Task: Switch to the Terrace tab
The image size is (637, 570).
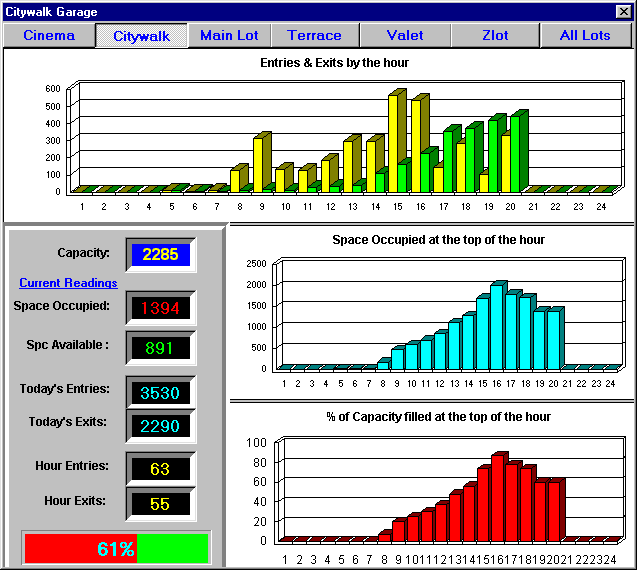Action: pyautogui.click(x=314, y=35)
